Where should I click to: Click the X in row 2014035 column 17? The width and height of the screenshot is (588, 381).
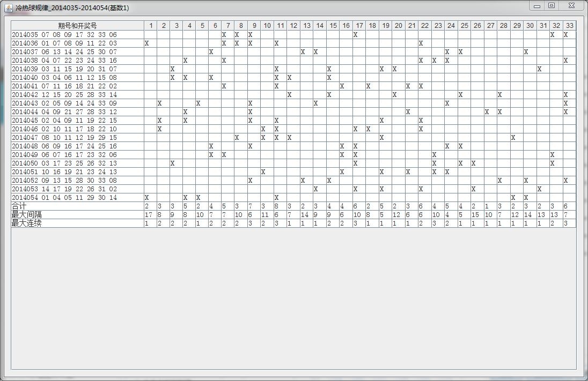click(356, 34)
